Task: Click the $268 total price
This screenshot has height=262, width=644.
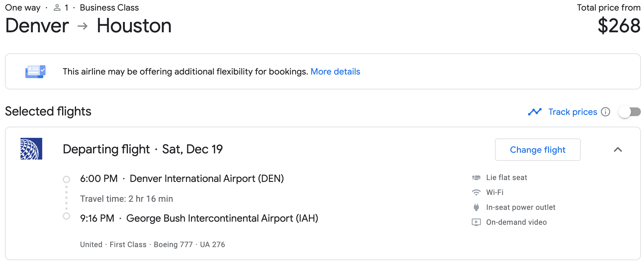Action: pyautogui.click(x=619, y=26)
